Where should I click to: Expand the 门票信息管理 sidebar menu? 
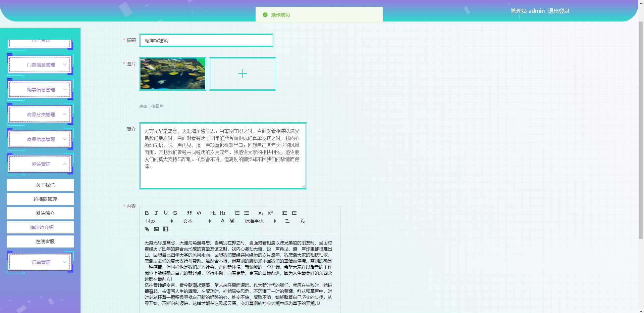tap(40, 65)
